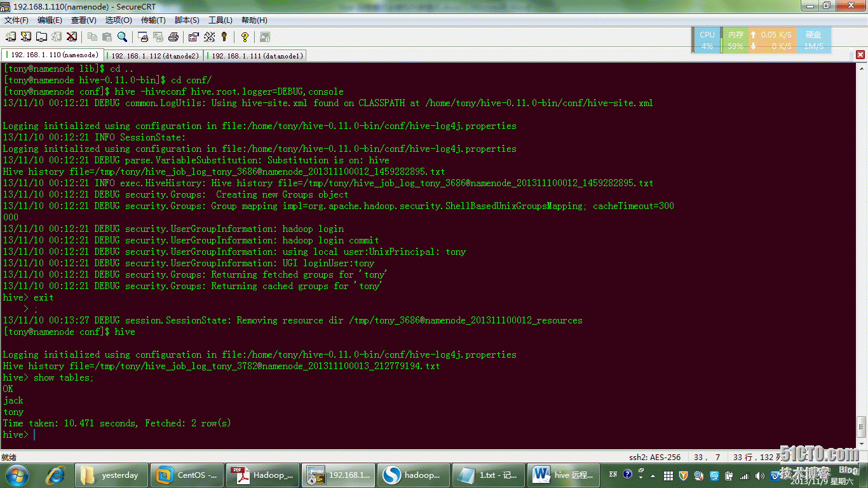Open the 查看(V) menu

click(x=84, y=20)
